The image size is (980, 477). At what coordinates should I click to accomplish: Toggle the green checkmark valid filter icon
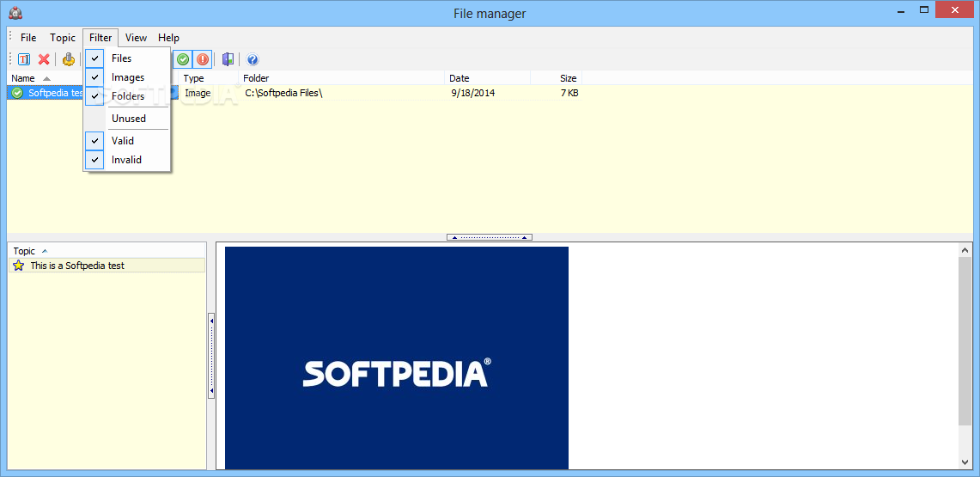click(183, 59)
